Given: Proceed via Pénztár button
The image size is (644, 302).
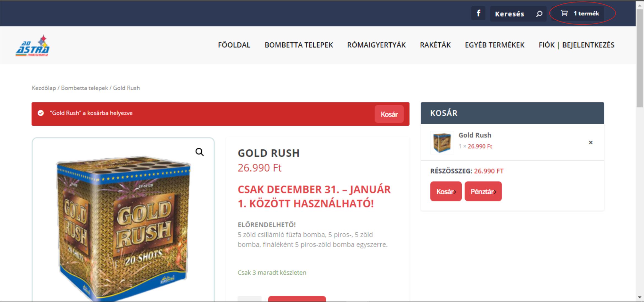Looking at the screenshot, I should pyautogui.click(x=483, y=191).
